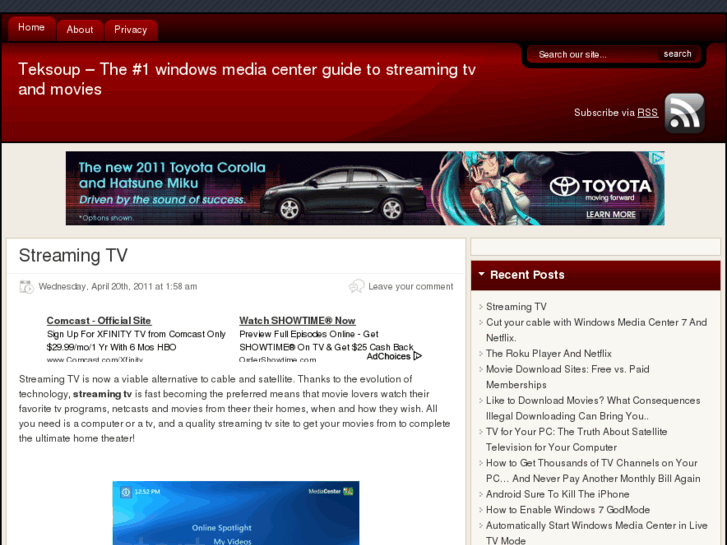Open the Toyota Corolla banner ad
This screenshot has width=727, height=545.
365,188
